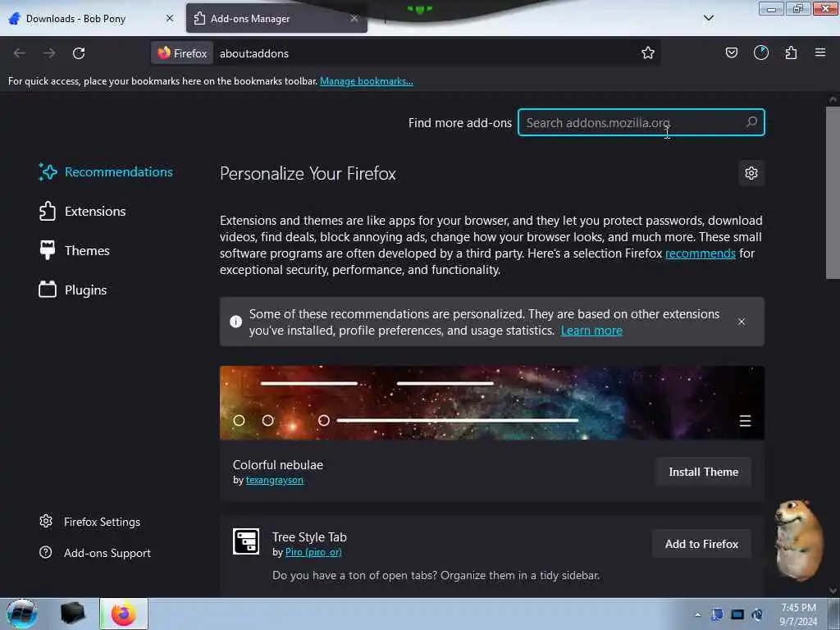Click the Manage bookmarks link
Screen dimensions: 840x630
click(x=367, y=81)
